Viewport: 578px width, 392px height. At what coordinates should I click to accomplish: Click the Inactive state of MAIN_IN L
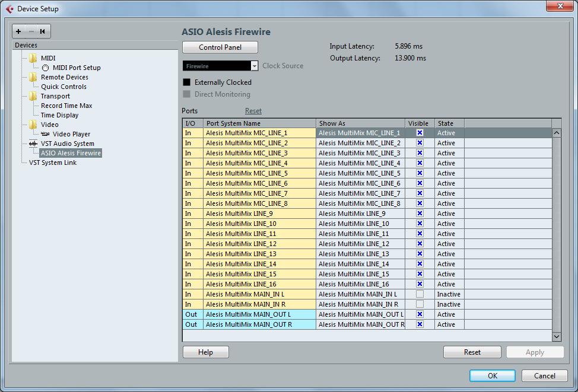coord(449,294)
